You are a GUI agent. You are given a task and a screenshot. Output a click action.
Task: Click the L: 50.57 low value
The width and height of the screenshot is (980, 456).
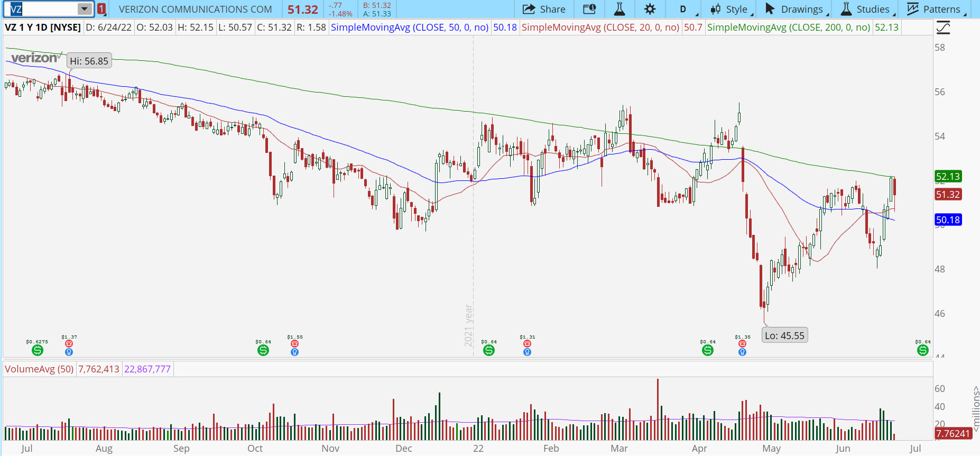235,28
